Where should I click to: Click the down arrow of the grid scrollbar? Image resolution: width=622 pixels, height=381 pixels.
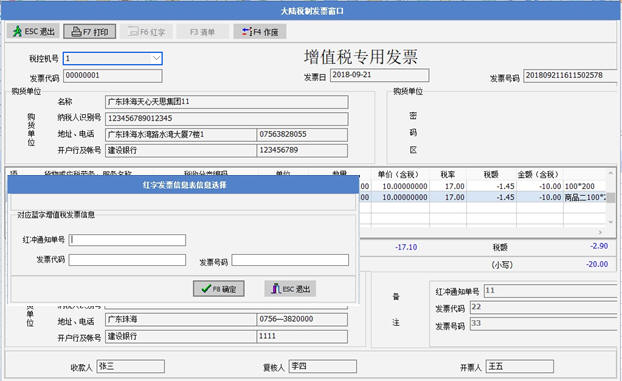click(611, 222)
